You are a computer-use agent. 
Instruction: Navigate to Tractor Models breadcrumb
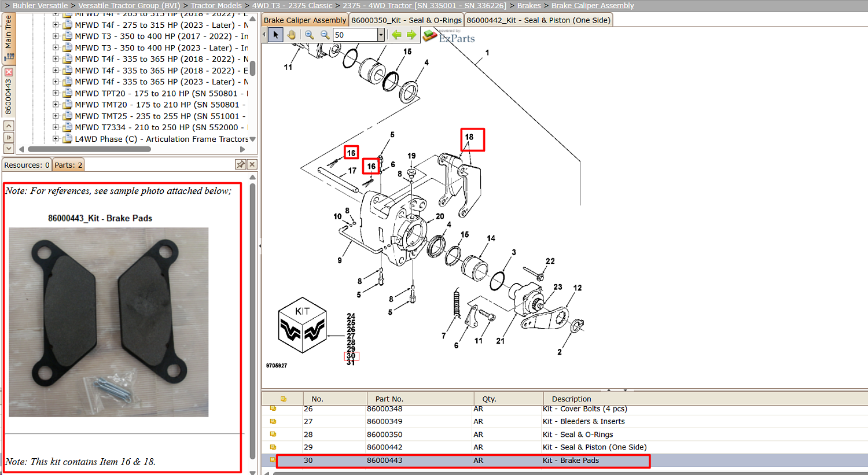(x=216, y=5)
